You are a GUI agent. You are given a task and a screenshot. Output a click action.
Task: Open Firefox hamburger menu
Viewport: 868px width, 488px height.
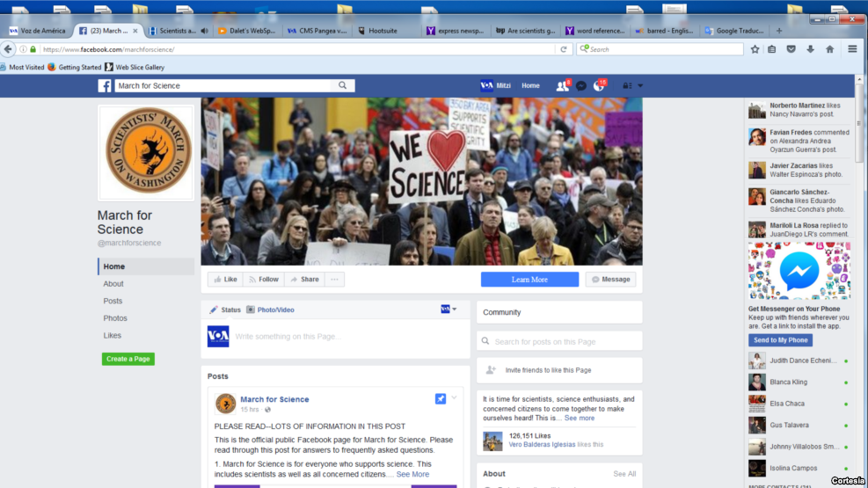(x=852, y=49)
